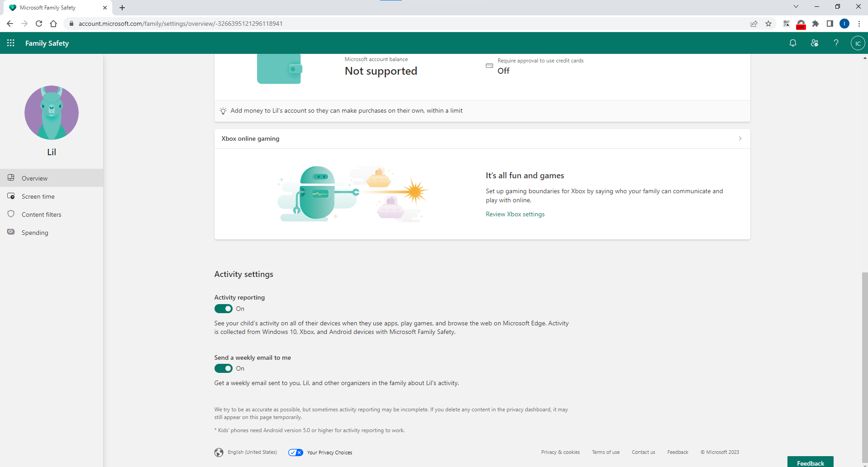Open the Privacy & cookies link

[560, 452]
